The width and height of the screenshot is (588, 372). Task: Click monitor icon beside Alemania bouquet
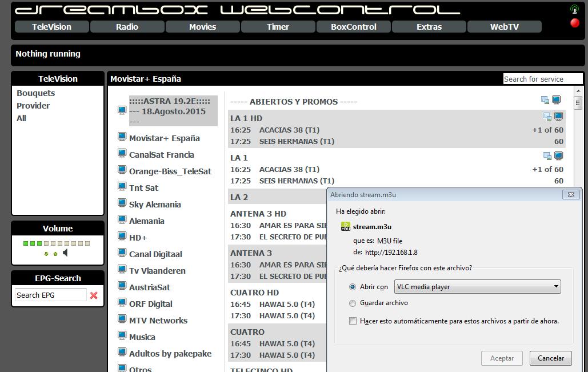(x=122, y=219)
